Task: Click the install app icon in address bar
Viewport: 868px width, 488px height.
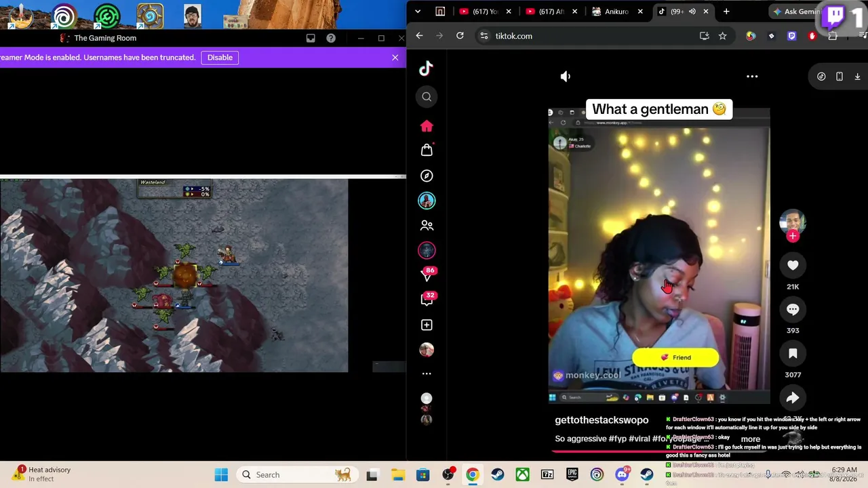Action: (x=704, y=36)
